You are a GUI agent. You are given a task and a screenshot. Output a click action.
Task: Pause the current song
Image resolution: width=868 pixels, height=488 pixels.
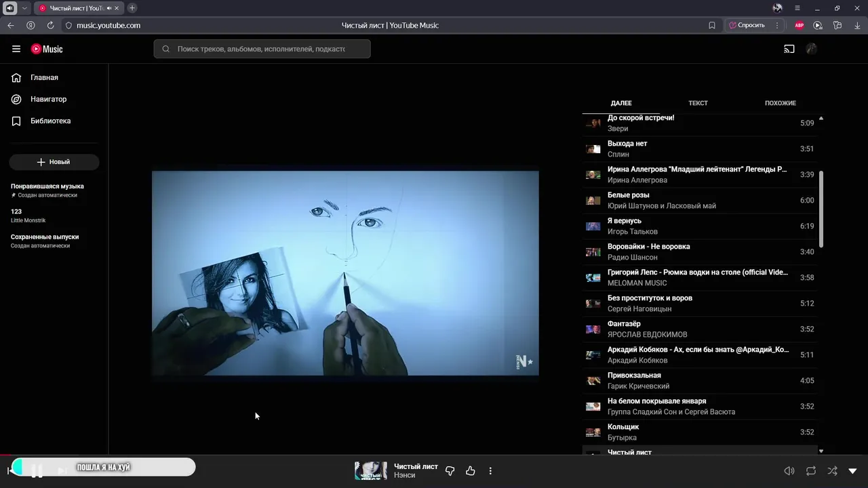click(x=37, y=470)
